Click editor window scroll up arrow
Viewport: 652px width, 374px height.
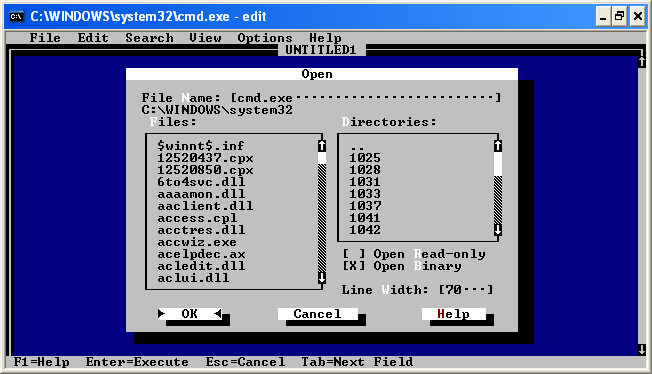[642, 62]
